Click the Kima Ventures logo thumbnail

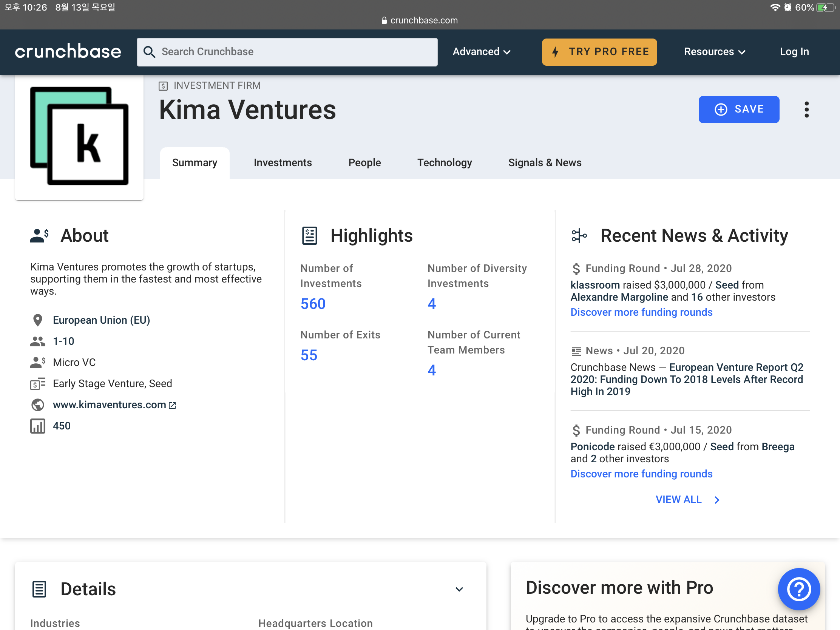pyautogui.click(x=79, y=136)
